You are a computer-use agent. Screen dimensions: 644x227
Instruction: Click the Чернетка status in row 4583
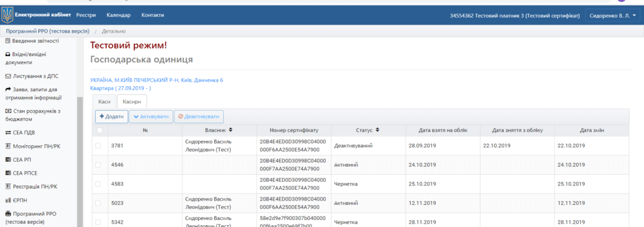pyautogui.click(x=345, y=184)
